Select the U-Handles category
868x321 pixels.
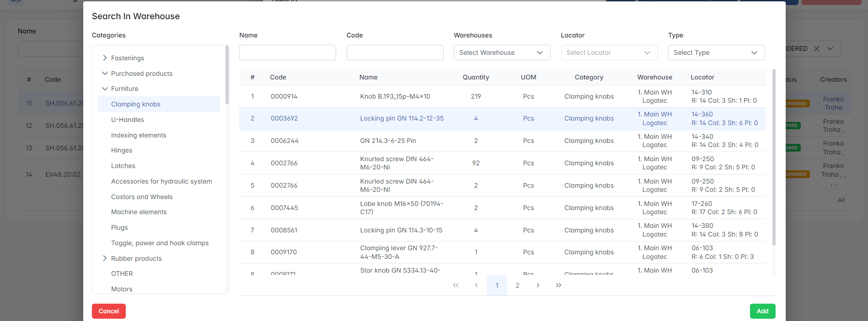point(128,120)
